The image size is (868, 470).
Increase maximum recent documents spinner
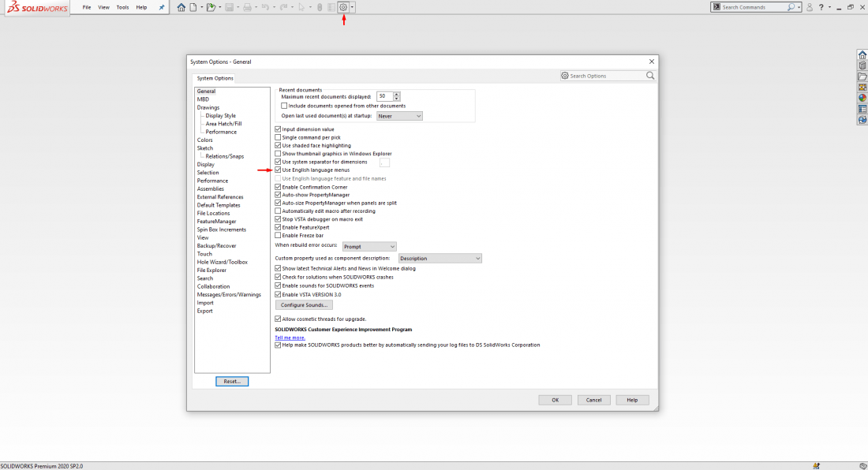396,94
